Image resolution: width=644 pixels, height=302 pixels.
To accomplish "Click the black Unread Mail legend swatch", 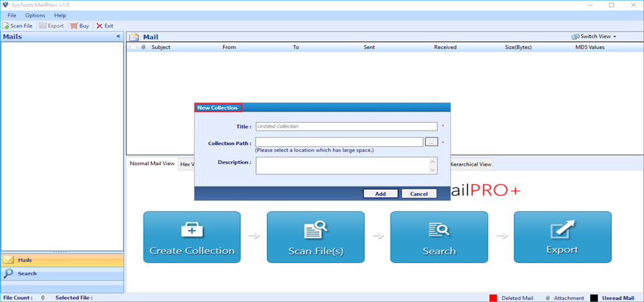I will 594,298.
